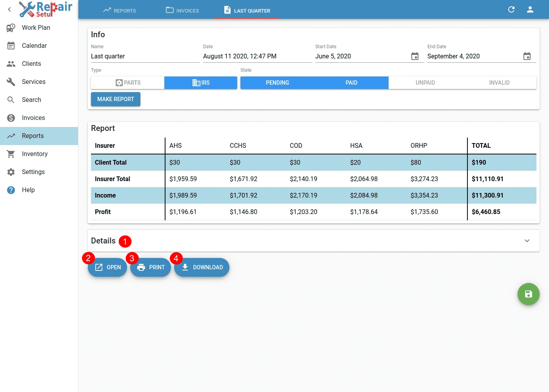Expand the Details panel chevron
This screenshot has height=392, width=549.
point(527,241)
